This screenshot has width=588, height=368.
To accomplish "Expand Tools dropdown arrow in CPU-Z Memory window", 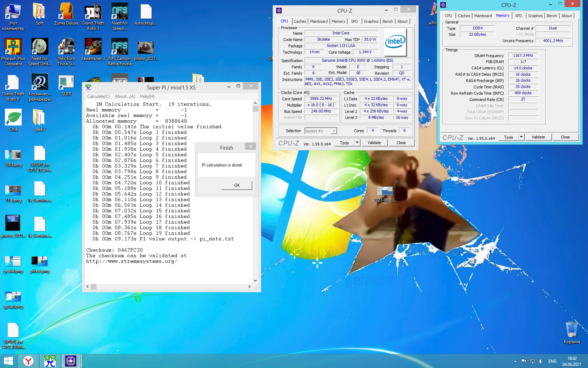I will tap(521, 137).
